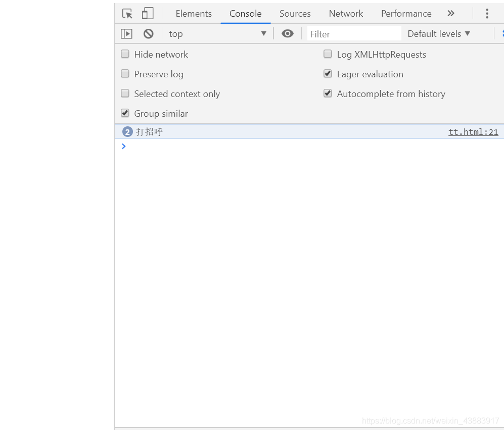Open the top JavaScript context dropdown
This screenshot has height=430, width=504.
[x=217, y=34]
